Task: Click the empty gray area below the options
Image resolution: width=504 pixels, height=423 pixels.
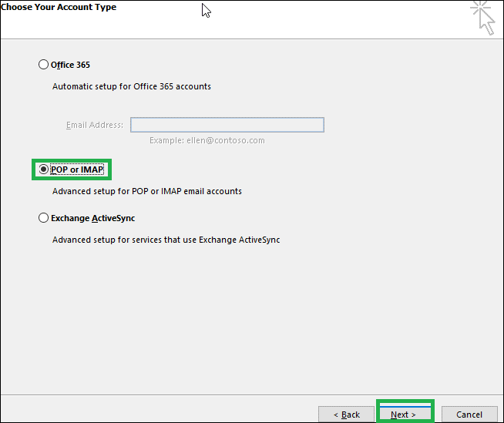Action: [252, 318]
